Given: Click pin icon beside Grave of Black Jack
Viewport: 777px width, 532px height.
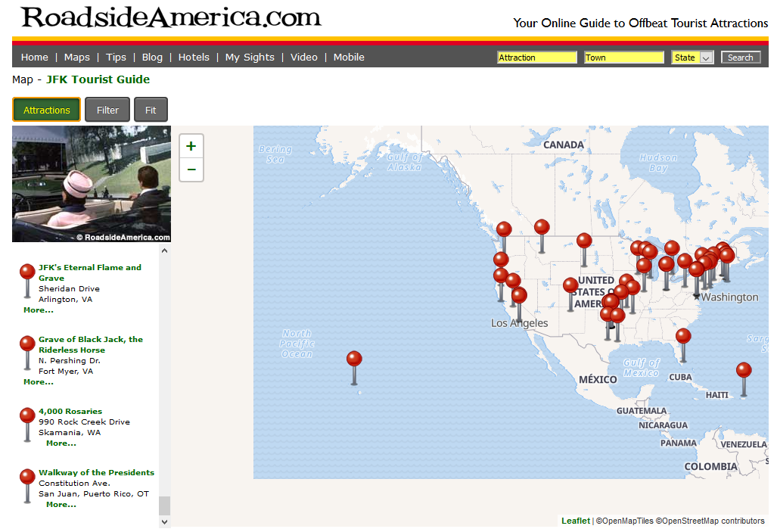Looking at the screenshot, I should point(27,353).
